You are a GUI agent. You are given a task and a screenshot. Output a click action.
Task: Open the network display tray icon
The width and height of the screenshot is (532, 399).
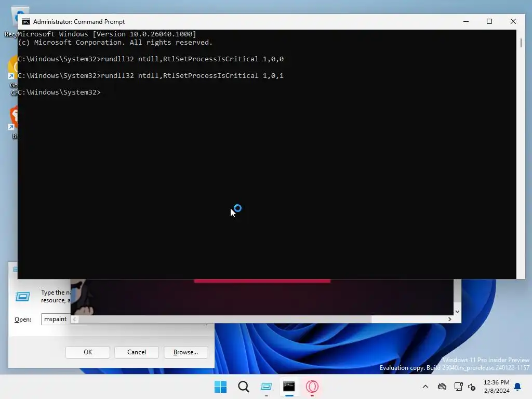[458, 387]
